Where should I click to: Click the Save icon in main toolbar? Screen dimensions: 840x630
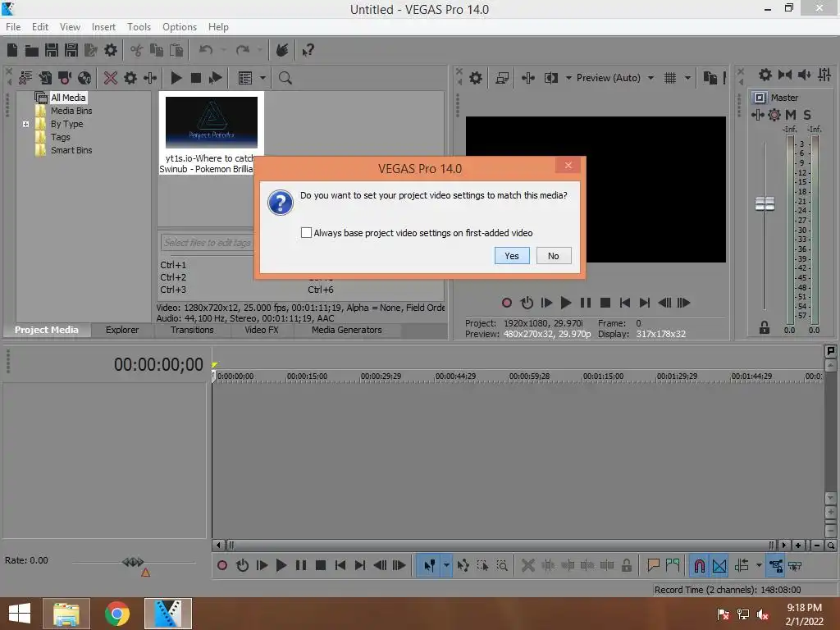pyautogui.click(x=52, y=50)
